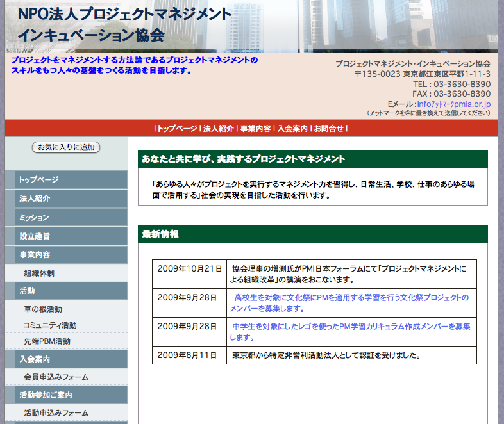Click the お気に入りに追加 button

click(x=66, y=147)
